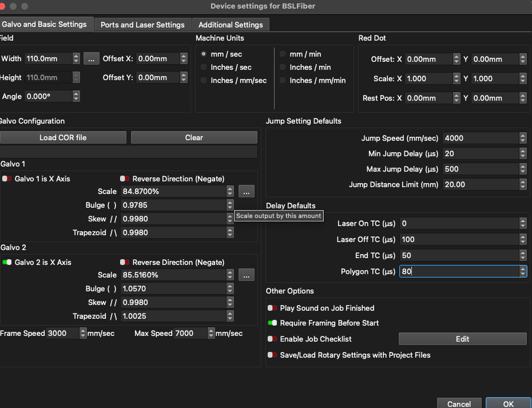532x408 pixels.
Task: Click the Polygon TC stepper arrows
Action: coord(523,272)
